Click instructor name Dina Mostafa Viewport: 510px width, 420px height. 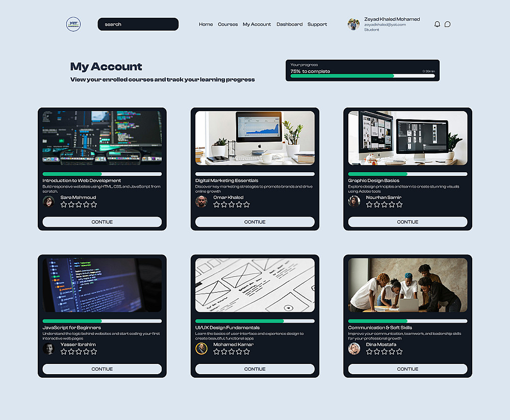381,344
